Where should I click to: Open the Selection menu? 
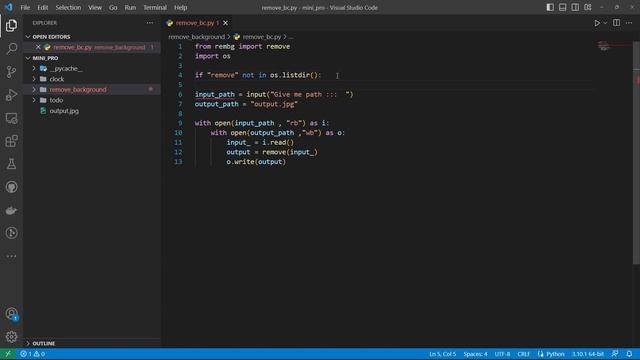[x=68, y=7]
